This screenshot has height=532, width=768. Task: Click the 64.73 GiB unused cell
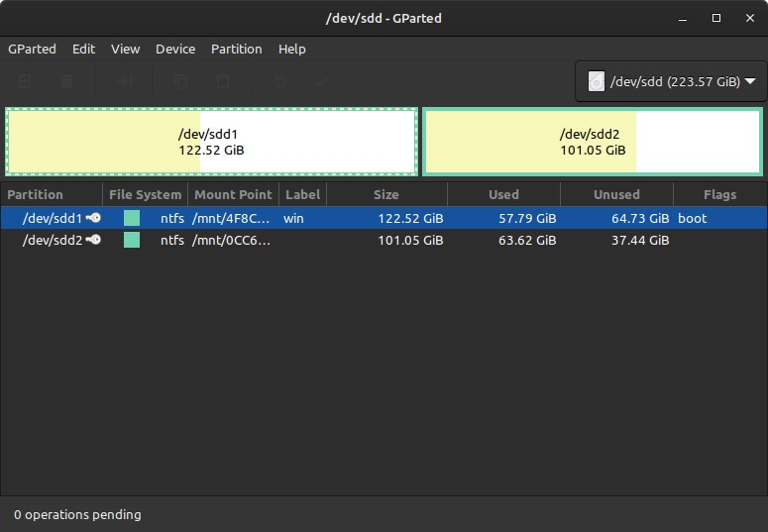pos(640,218)
